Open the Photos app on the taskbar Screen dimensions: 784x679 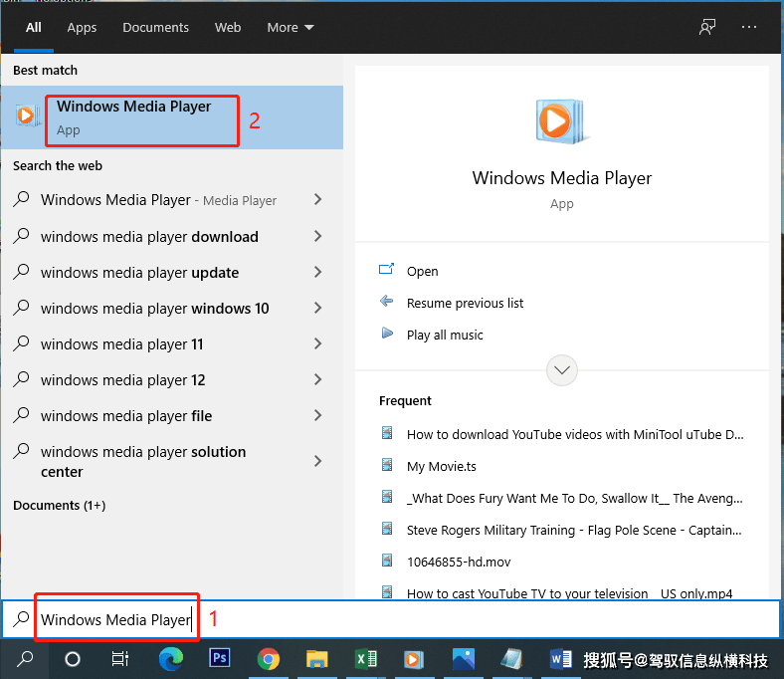coord(464,659)
